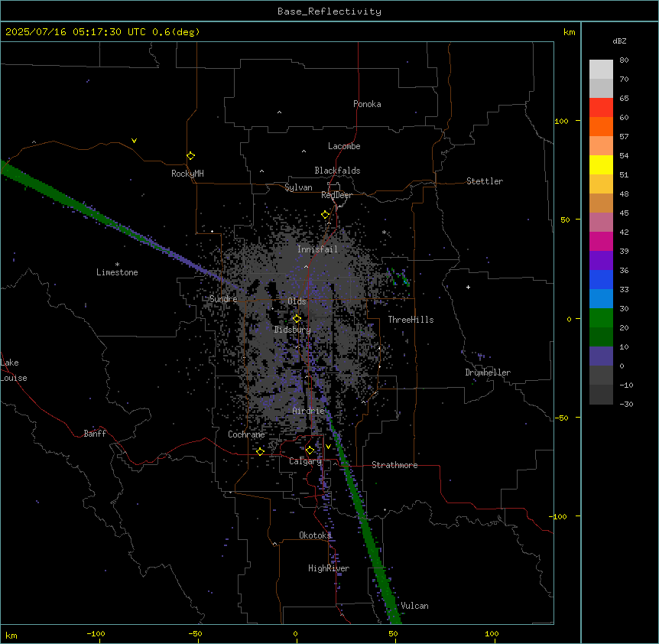This screenshot has width=659, height=644.
Task: Click the yellow 54 dBZ legend swatch
Action: 601,164
